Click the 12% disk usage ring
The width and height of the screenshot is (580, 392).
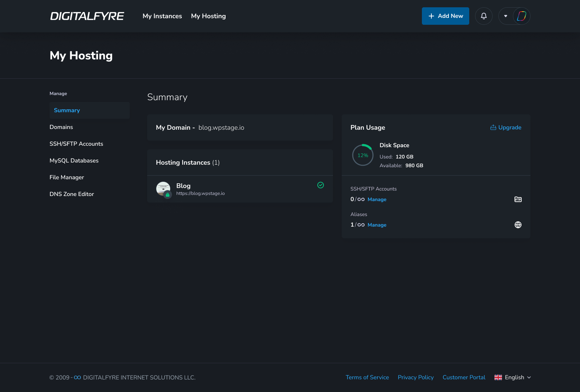(x=363, y=155)
